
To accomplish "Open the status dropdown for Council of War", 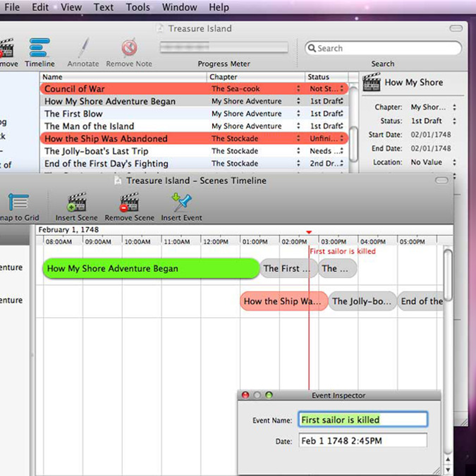I will pos(342,89).
